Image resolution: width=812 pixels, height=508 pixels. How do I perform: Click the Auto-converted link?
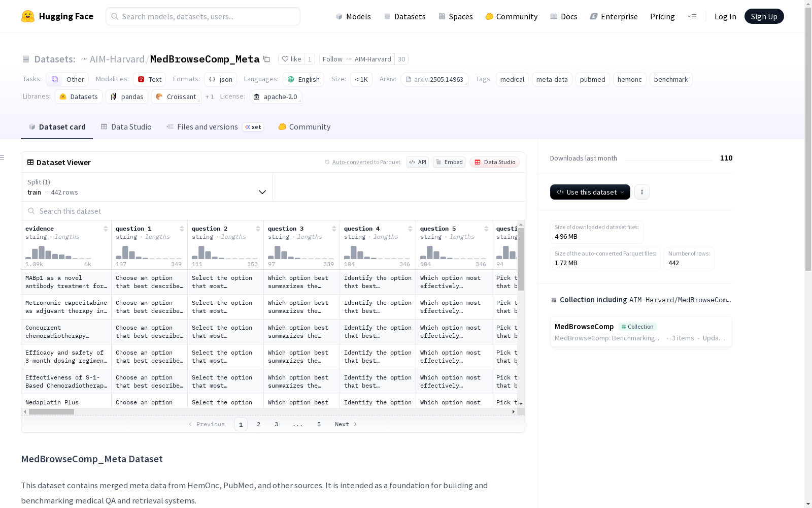(353, 162)
